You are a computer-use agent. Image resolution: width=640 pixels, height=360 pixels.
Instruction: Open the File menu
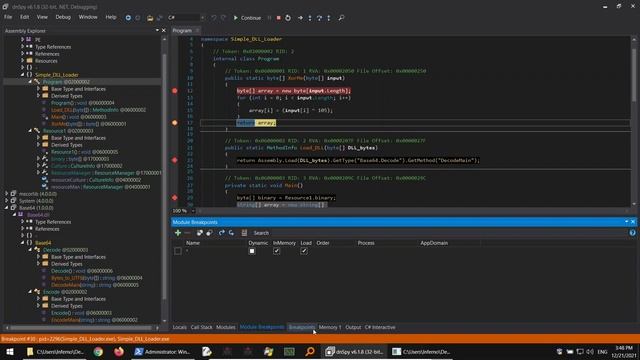[x=8, y=17]
